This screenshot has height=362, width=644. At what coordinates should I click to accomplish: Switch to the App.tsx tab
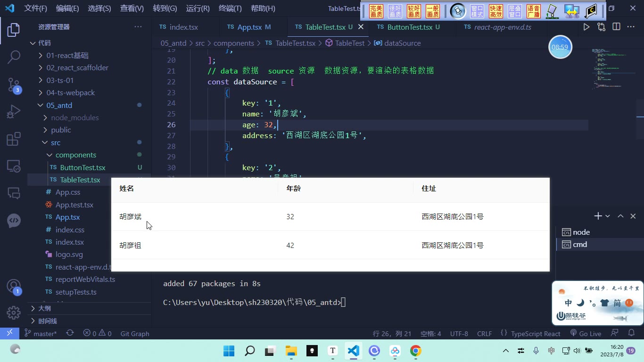(249, 27)
